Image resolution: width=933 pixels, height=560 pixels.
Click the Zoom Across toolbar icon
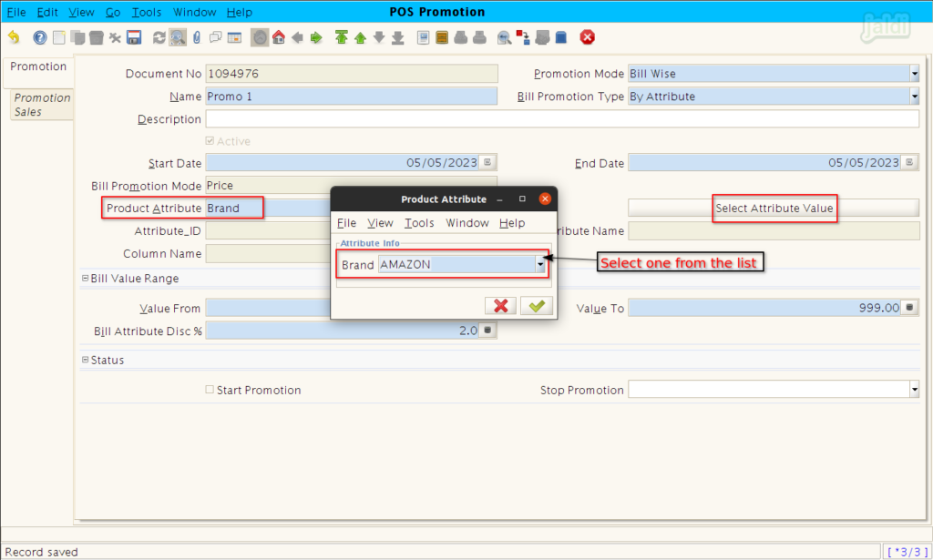click(x=504, y=37)
